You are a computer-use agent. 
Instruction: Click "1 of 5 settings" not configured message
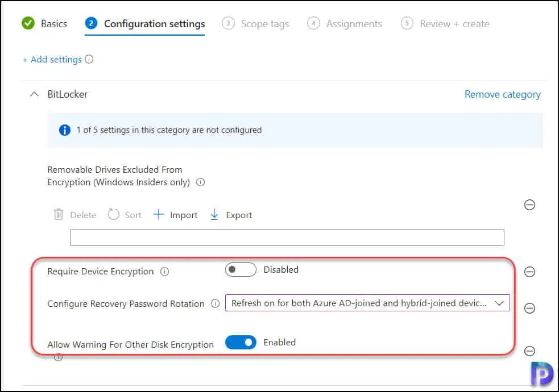point(169,130)
